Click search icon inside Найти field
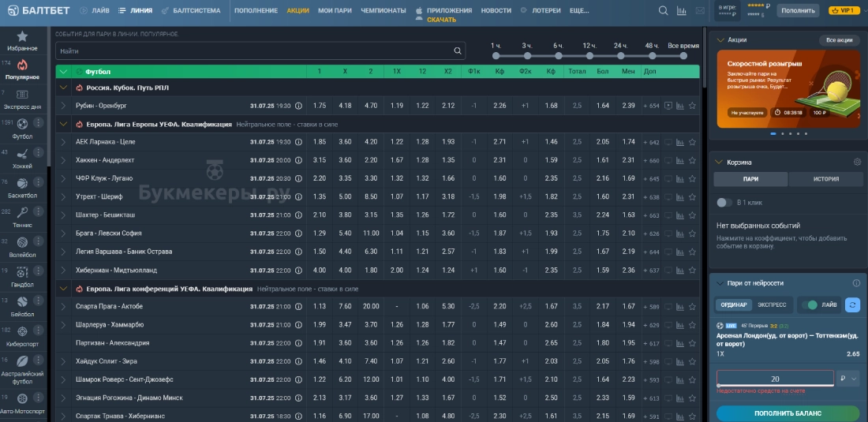The height and width of the screenshot is (422, 868). pos(458,51)
